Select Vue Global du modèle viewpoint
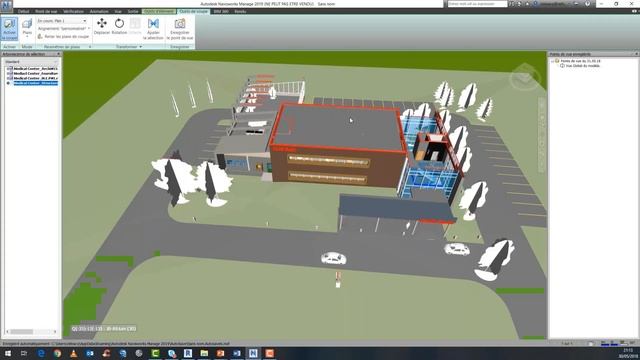640x360 pixels. click(x=582, y=66)
